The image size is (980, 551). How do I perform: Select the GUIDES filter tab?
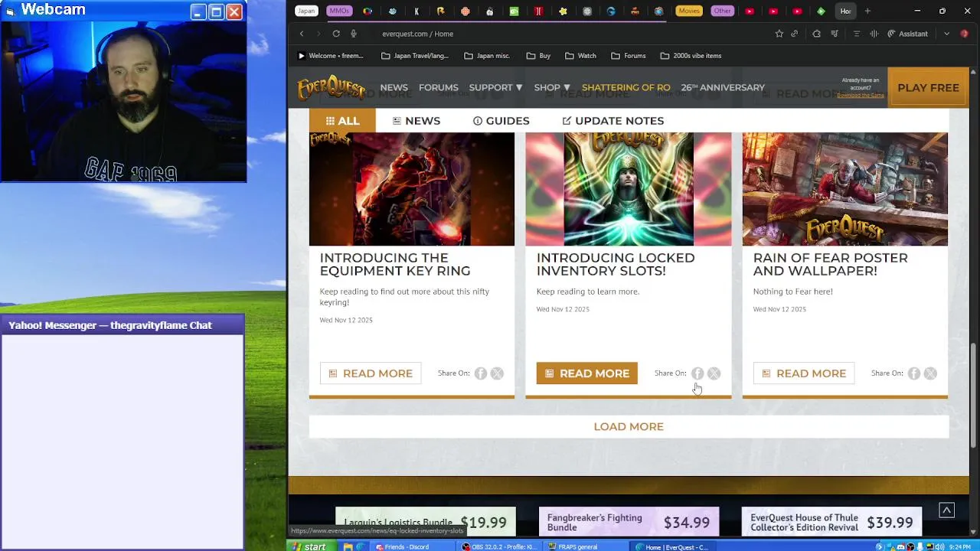pyautogui.click(x=501, y=121)
